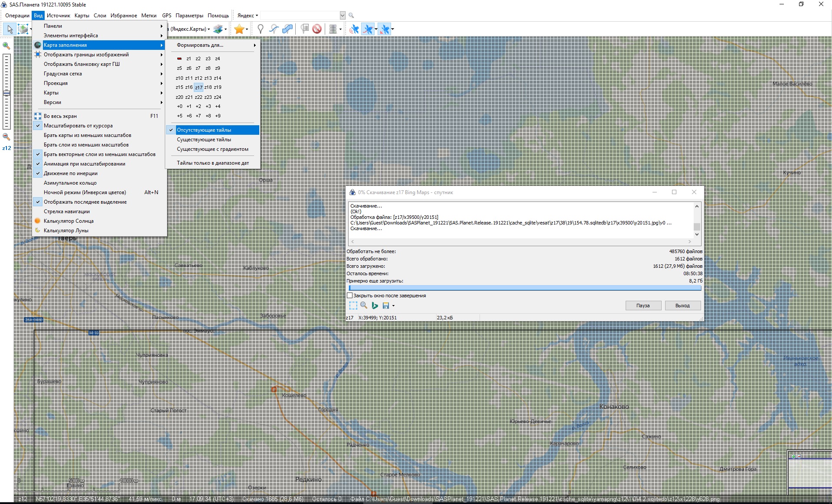Click the yellow star favorites icon
This screenshot has width=832, height=504.
[238, 29]
